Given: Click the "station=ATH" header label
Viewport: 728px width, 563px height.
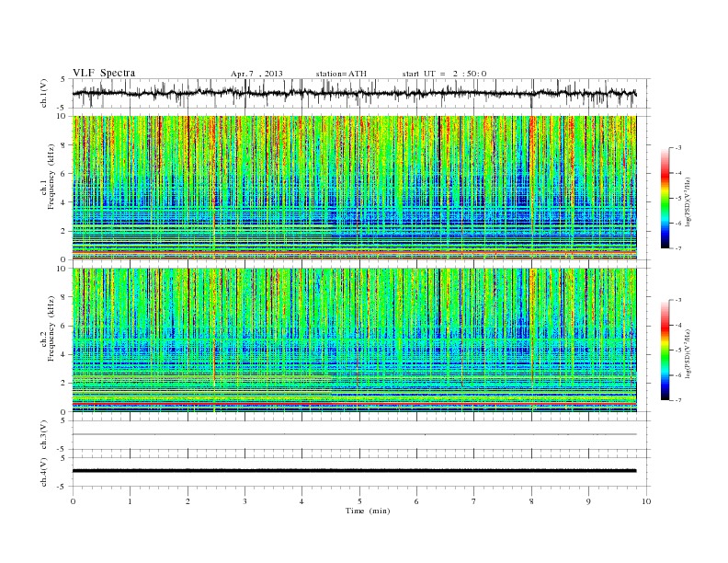Looking at the screenshot, I should pyautogui.click(x=341, y=74).
